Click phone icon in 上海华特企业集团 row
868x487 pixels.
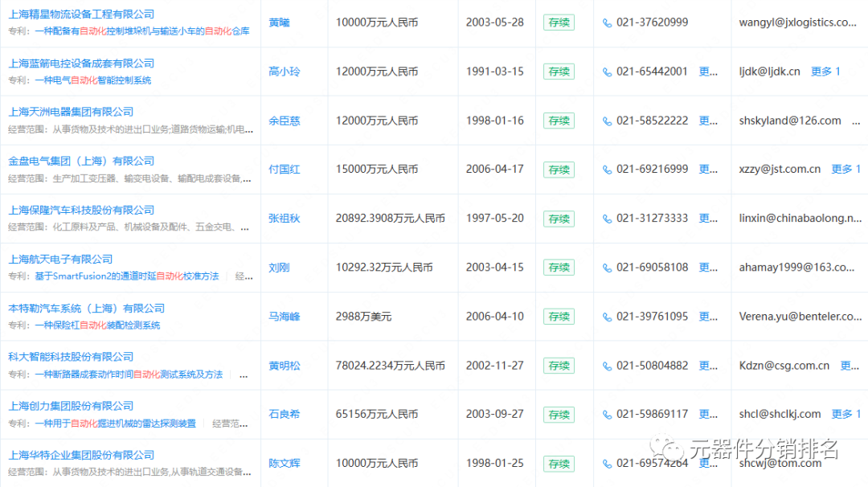tap(608, 464)
